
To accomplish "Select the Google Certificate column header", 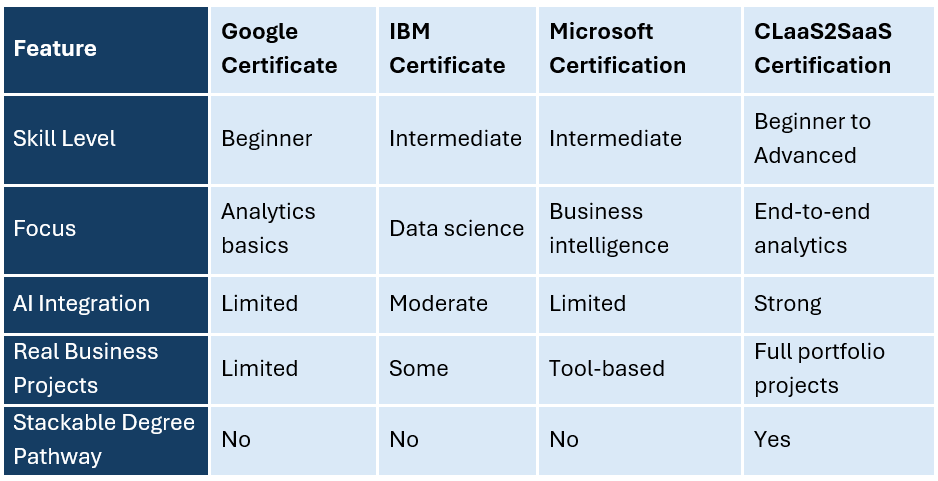I will 293,50.
